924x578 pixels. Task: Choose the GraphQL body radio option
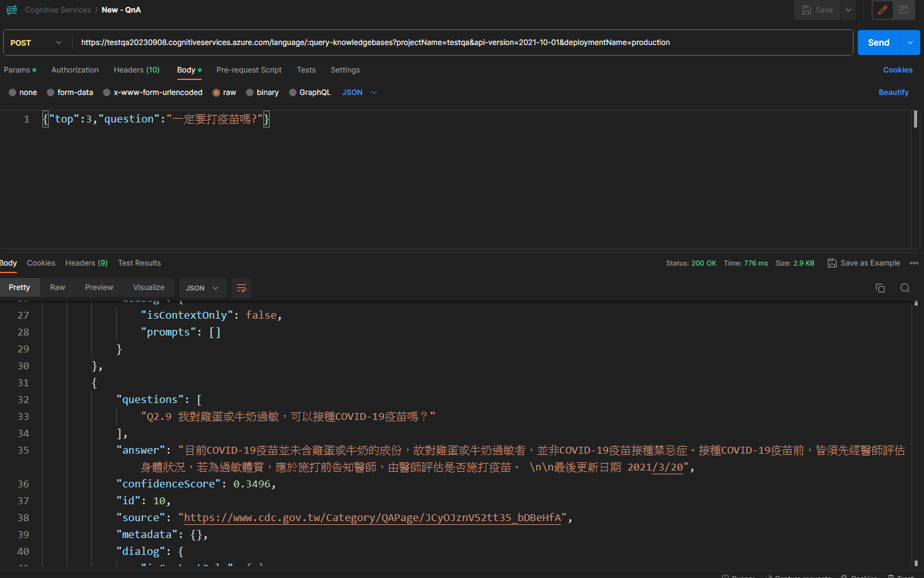click(293, 92)
